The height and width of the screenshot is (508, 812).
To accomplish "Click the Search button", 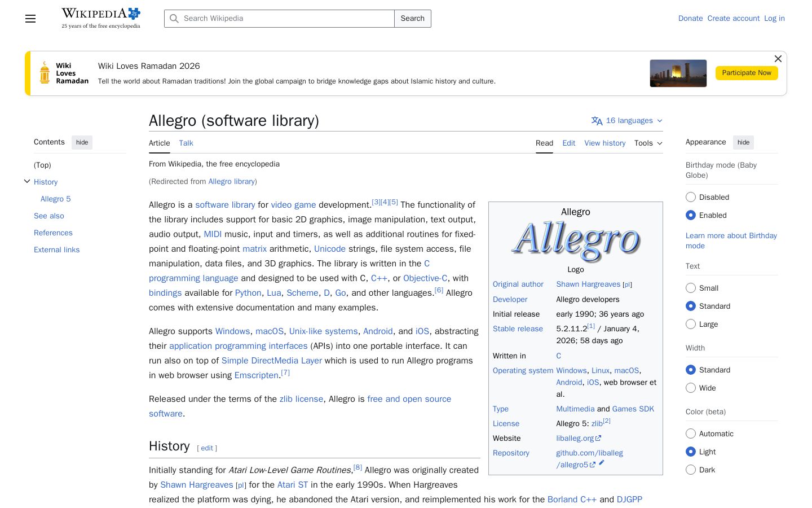I will tap(413, 19).
